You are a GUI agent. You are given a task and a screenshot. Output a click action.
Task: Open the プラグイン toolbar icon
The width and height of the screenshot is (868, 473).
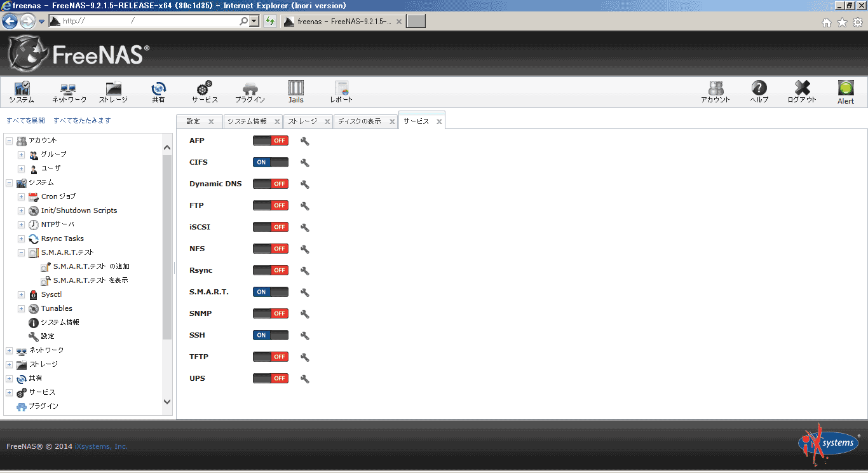coord(250,92)
